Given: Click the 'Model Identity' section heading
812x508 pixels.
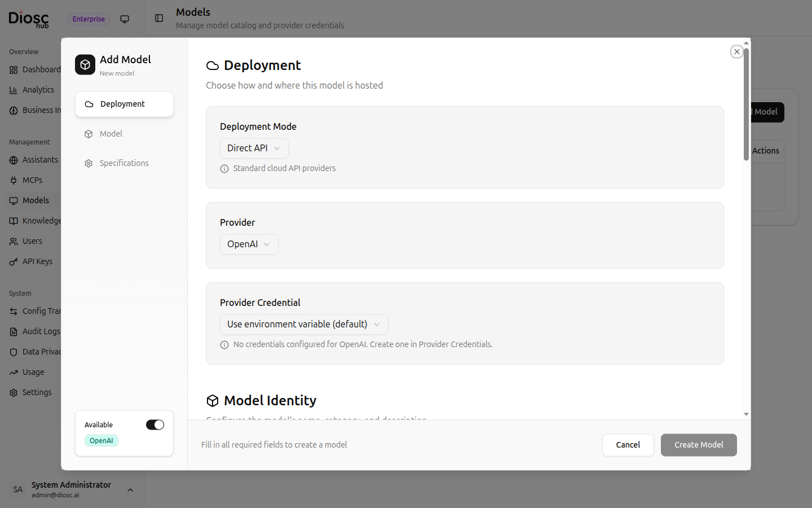Looking at the screenshot, I should tap(270, 401).
